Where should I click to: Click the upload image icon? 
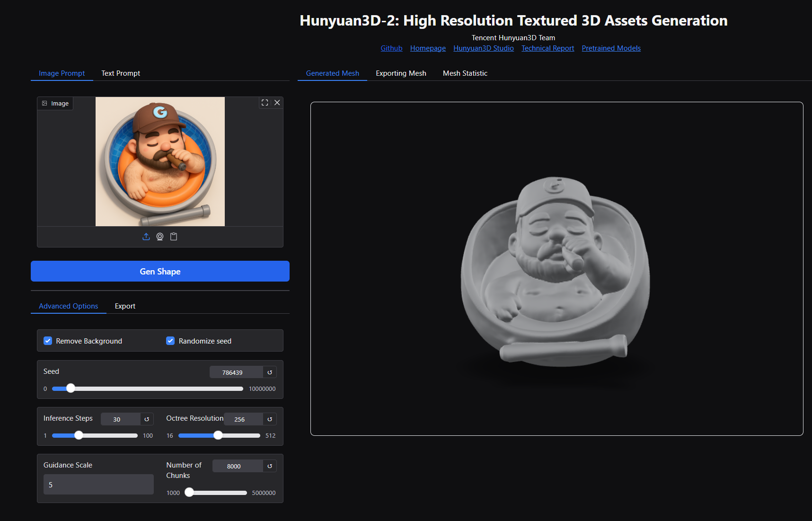pos(146,237)
